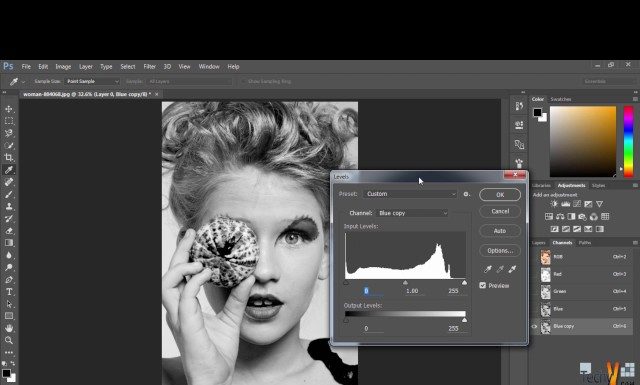Click the Options... button in Levels

(x=500, y=250)
